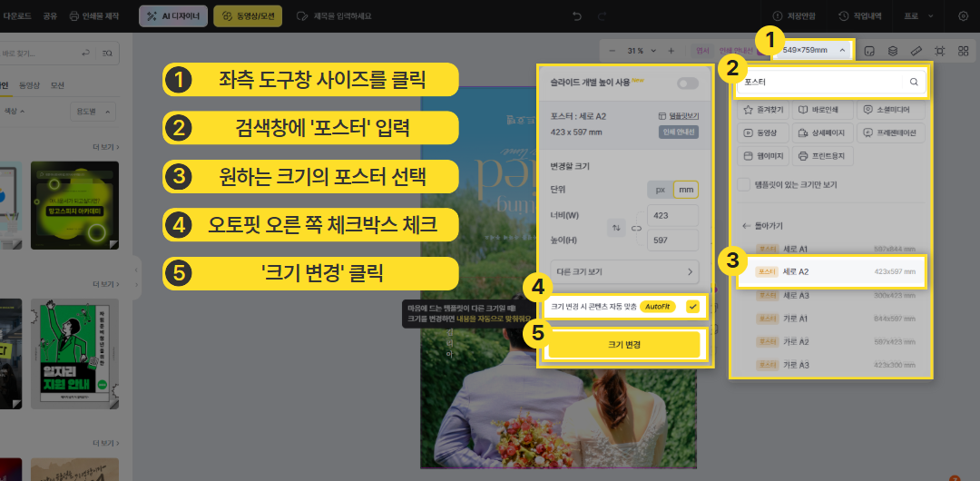Click 인쇄물 제작 printer button
Viewport: 980px width, 481px height.
click(93, 16)
